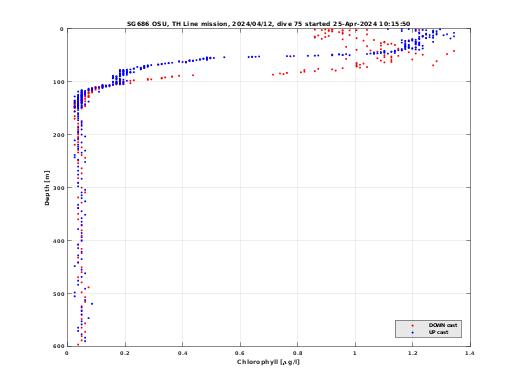Click the plot title text
Screen dimensions: 520x390
(x=268, y=24)
